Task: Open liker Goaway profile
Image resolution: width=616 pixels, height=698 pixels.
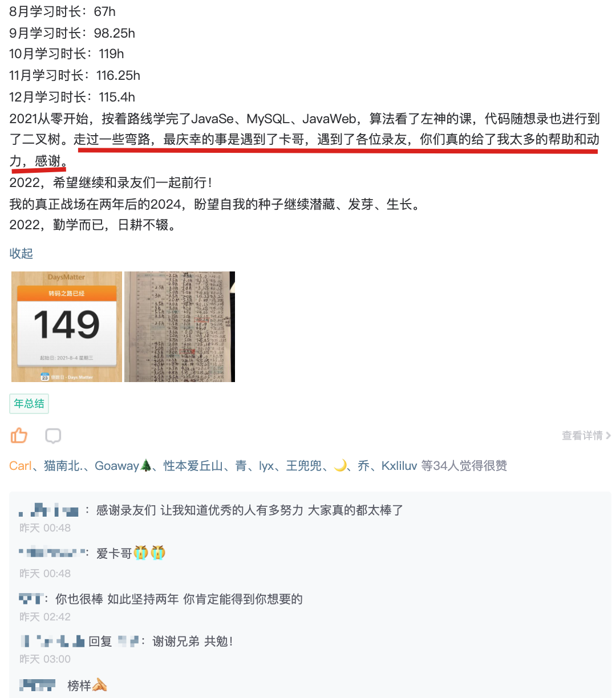Action: 123,466
